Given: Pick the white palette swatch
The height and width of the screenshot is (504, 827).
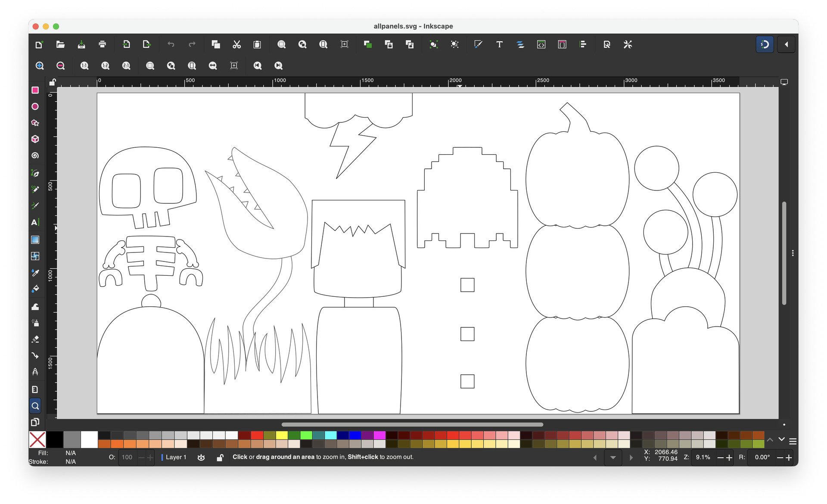Looking at the screenshot, I should 89,440.
